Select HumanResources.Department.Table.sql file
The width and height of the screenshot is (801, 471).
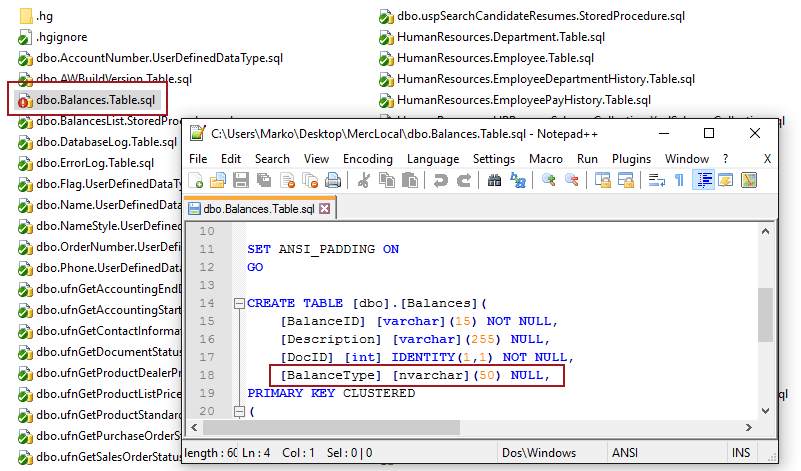tap(492, 37)
